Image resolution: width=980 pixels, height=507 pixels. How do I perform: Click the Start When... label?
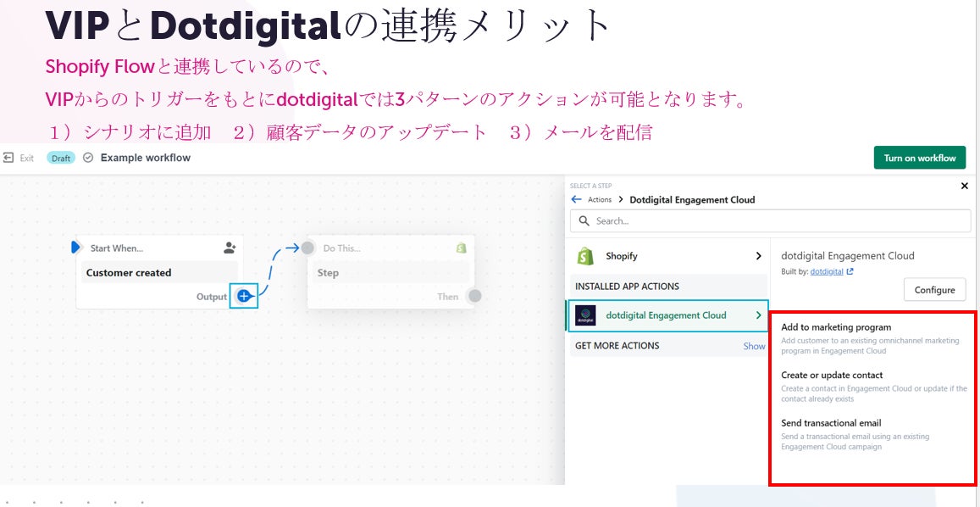[x=117, y=248]
